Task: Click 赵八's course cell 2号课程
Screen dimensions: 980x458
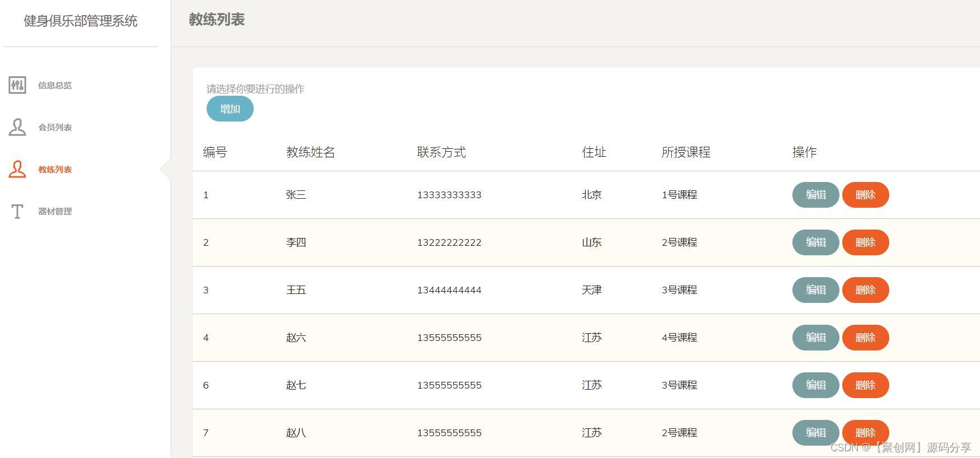Action: 679,433
